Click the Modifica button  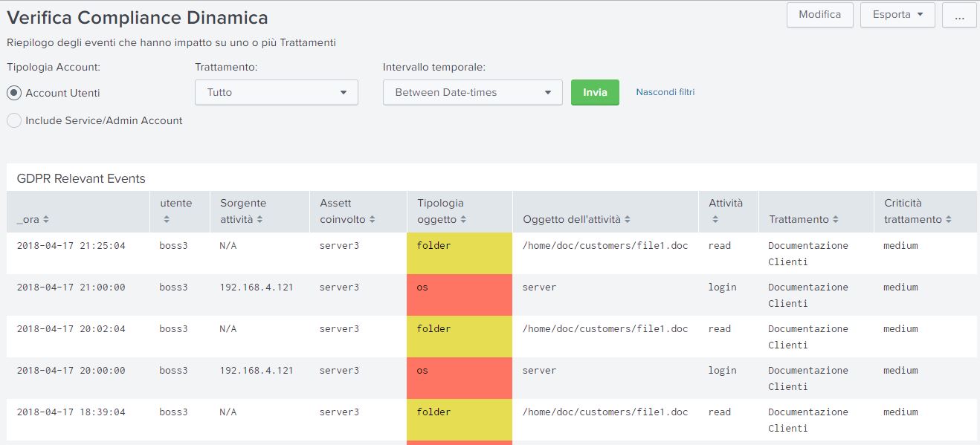(819, 15)
